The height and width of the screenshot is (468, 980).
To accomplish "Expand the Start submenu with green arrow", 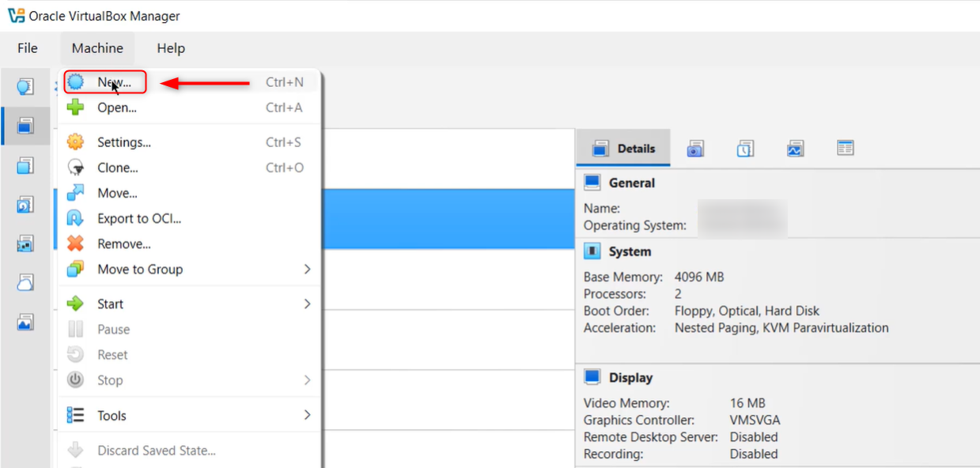I will coord(188,304).
